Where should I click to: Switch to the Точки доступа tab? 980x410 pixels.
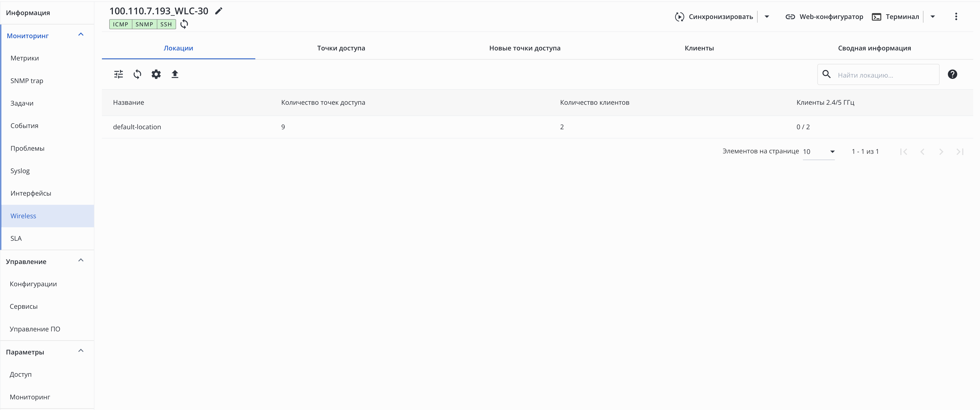point(341,48)
